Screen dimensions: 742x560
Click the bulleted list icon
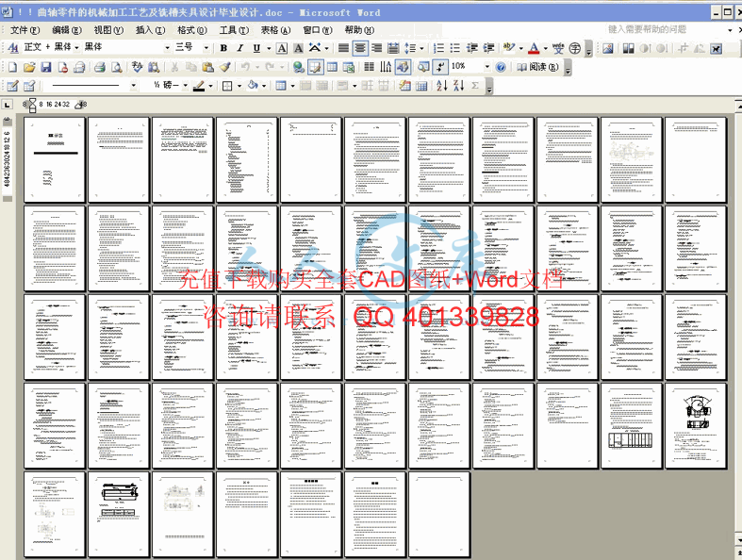tap(454, 48)
